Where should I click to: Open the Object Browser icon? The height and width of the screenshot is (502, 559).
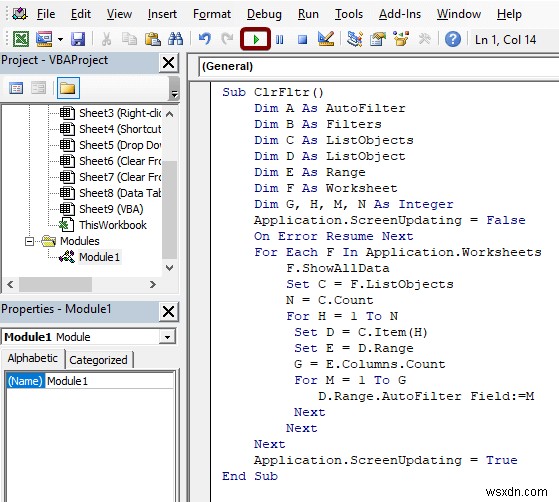tap(401, 39)
